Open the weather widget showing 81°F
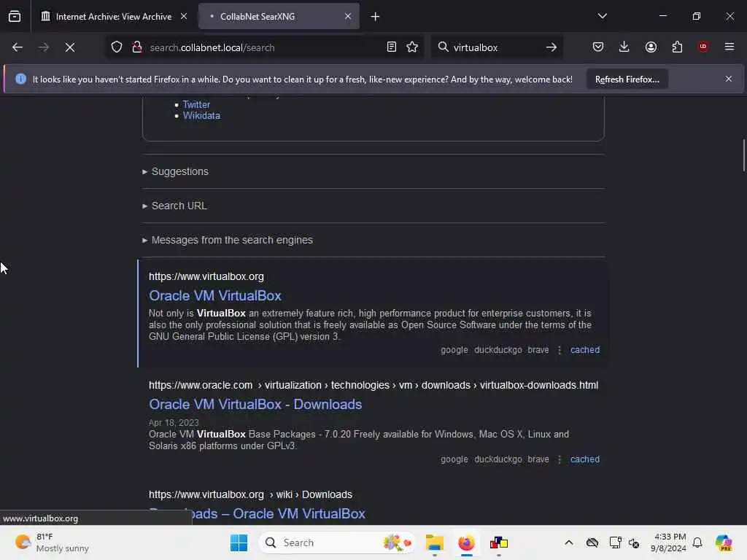The image size is (747, 560). pos(53,542)
